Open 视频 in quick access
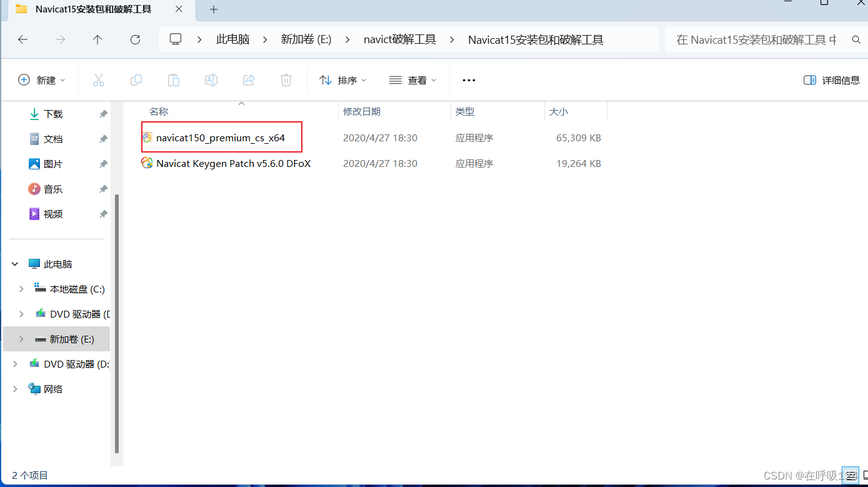Viewport: 868px width, 487px height. [x=53, y=214]
